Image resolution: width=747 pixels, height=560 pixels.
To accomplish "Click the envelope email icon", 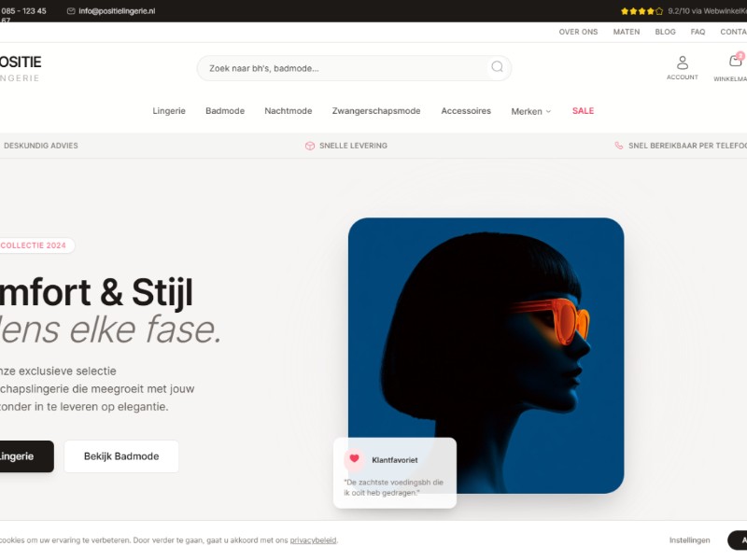I will pos(71,11).
